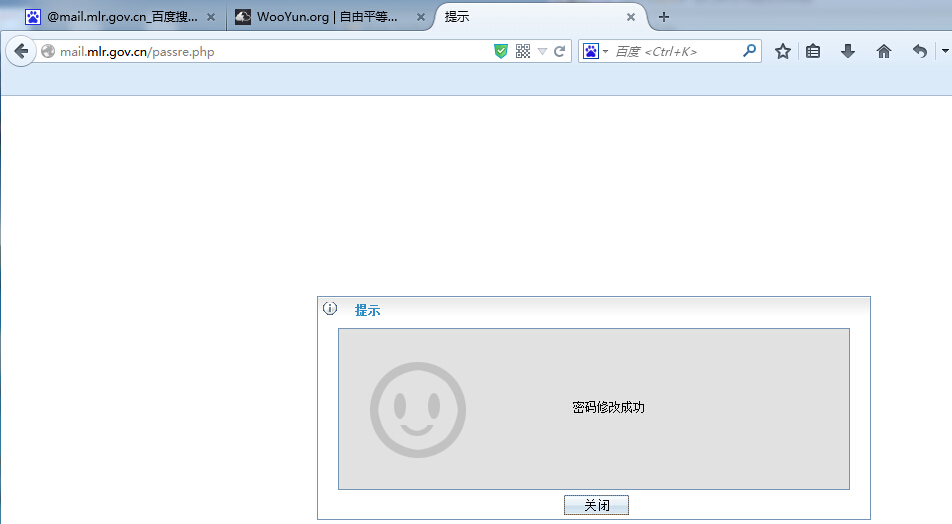Click the 密码修改成功 message text

[x=608, y=407]
